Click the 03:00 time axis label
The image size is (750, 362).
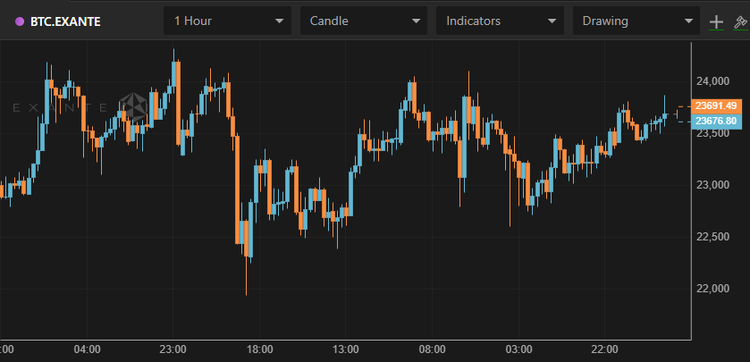[518, 349]
